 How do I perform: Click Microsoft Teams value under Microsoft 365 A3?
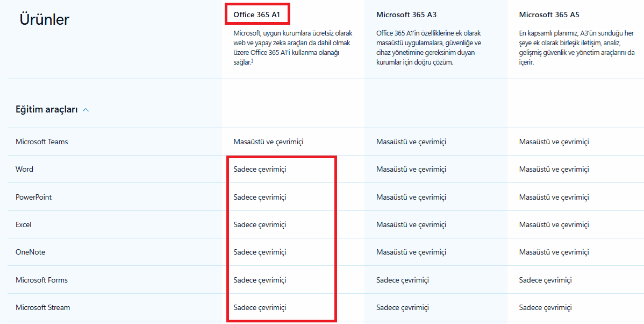tap(411, 142)
